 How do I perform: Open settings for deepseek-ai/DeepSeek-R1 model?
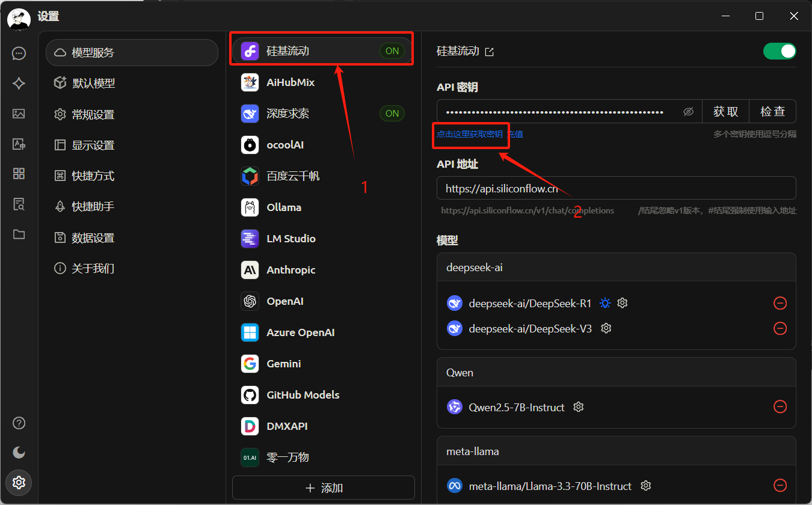click(x=623, y=303)
